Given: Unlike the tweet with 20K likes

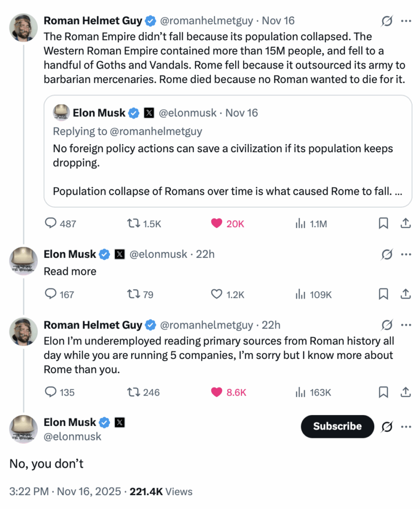Looking at the screenshot, I should 217,224.
